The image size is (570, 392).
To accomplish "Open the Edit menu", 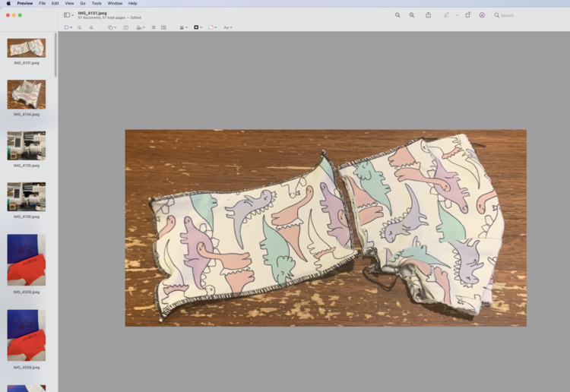I will pyautogui.click(x=55, y=3).
